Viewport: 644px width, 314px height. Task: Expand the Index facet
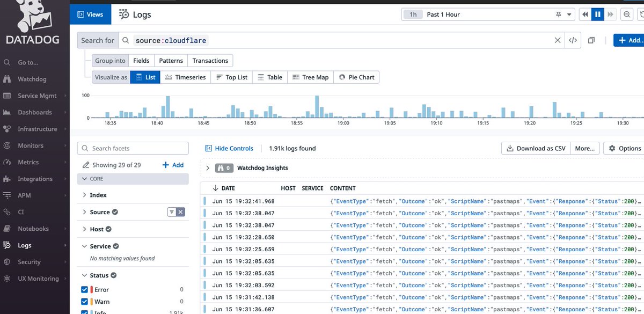click(x=84, y=195)
